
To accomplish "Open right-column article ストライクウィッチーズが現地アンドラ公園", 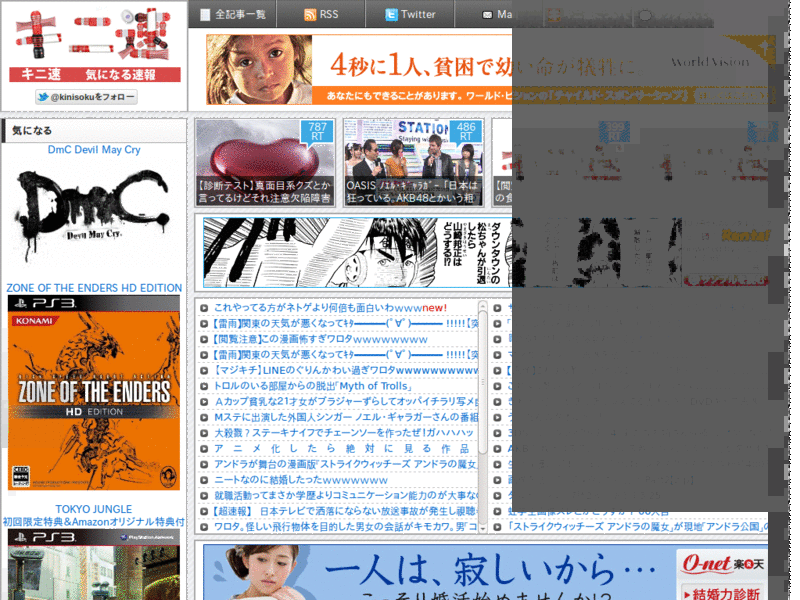I will 637,527.
